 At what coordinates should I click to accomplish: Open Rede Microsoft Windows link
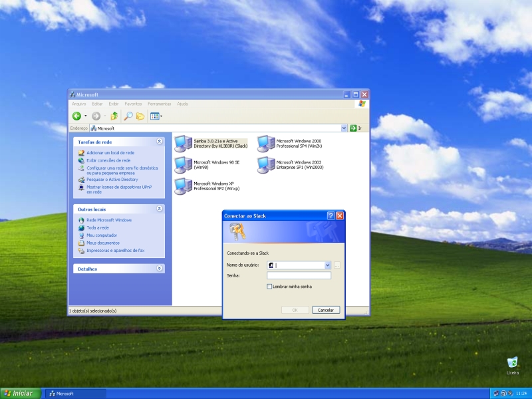click(x=109, y=220)
